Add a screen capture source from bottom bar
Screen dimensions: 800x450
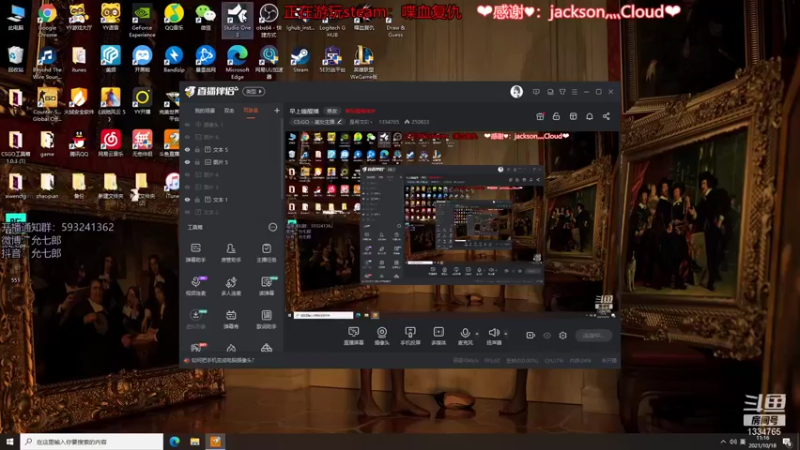coord(354,336)
